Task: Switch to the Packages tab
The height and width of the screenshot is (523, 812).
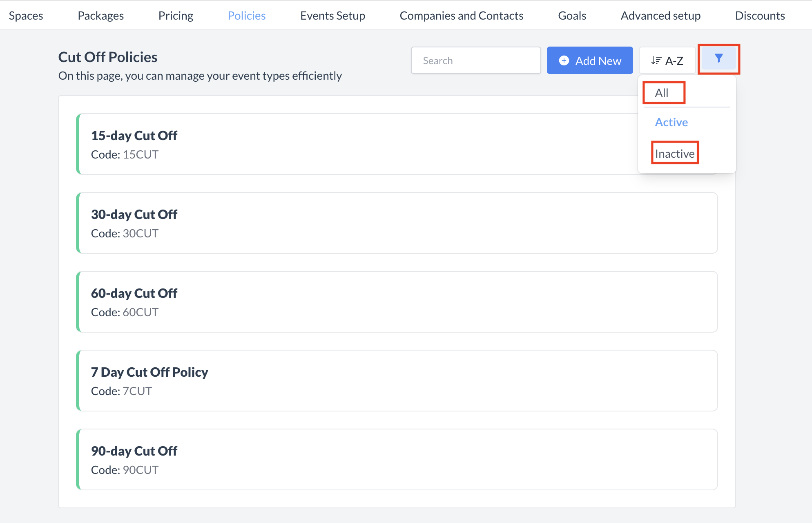Action: point(100,16)
